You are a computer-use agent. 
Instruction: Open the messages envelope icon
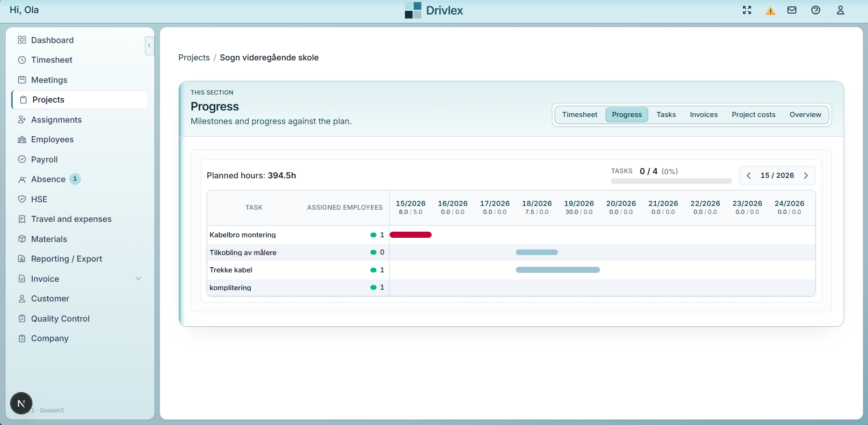coord(792,10)
